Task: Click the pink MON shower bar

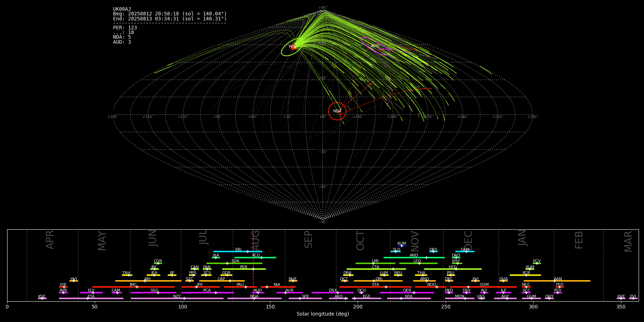Action: [x=460, y=298]
